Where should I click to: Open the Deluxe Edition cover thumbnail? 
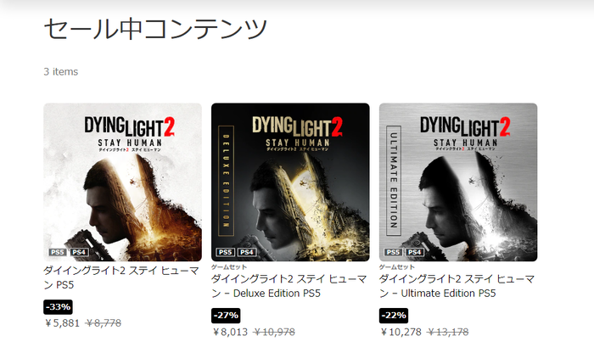tap(290, 182)
